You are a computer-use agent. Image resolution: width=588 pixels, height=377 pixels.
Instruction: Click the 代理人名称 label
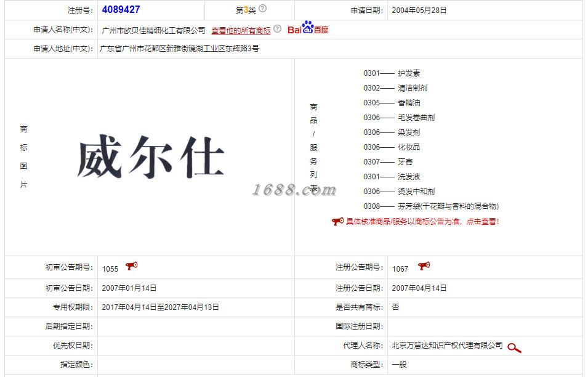click(x=363, y=345)
